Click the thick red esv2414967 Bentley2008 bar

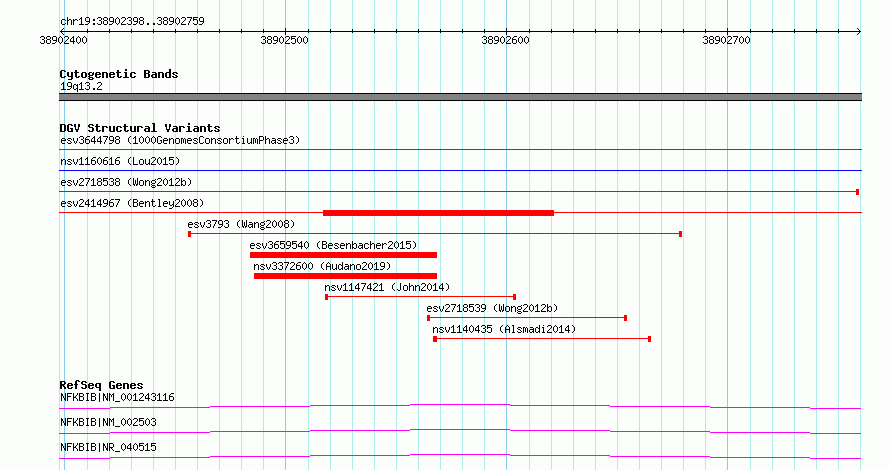pyautogui.click(x=438, y=213)
